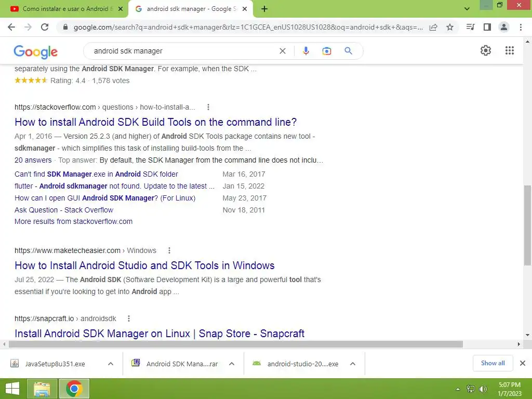Screen dimensions: 532x399
Task: Click the '20 answers' text
Action: 33,160
